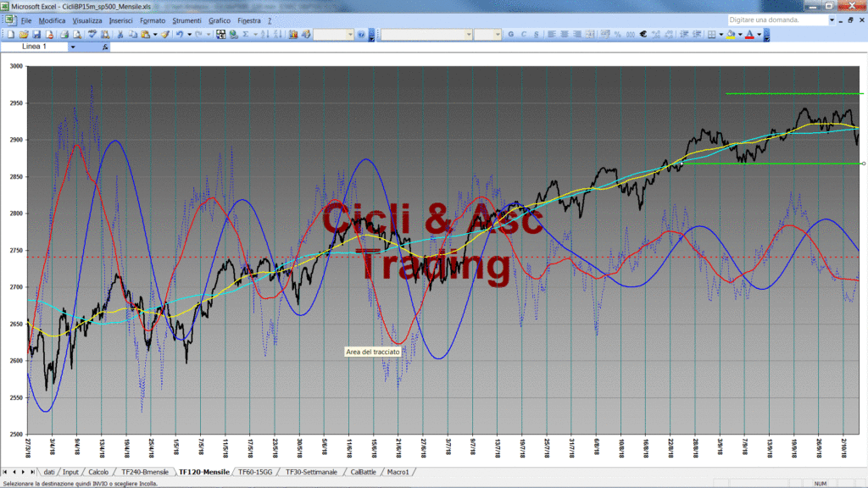Screen dimensions: 868x488
Task: Toggle bold (G) formatting
Action: coord(511,34)
